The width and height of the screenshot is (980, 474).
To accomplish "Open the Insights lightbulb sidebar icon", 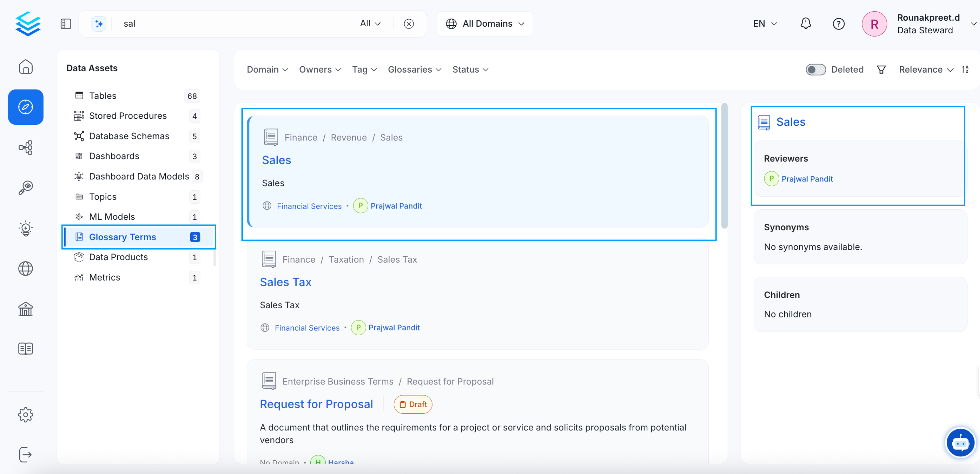I will 26,228.
